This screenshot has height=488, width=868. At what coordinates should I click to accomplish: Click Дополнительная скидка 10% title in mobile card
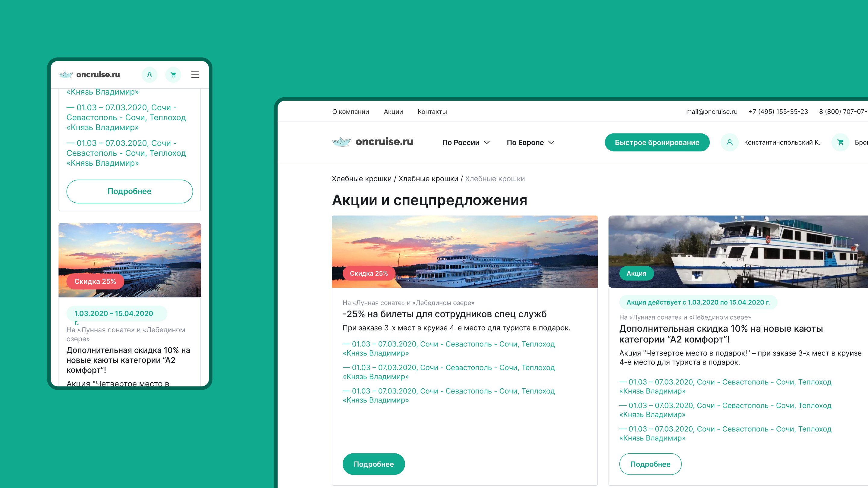click(128, 360)
